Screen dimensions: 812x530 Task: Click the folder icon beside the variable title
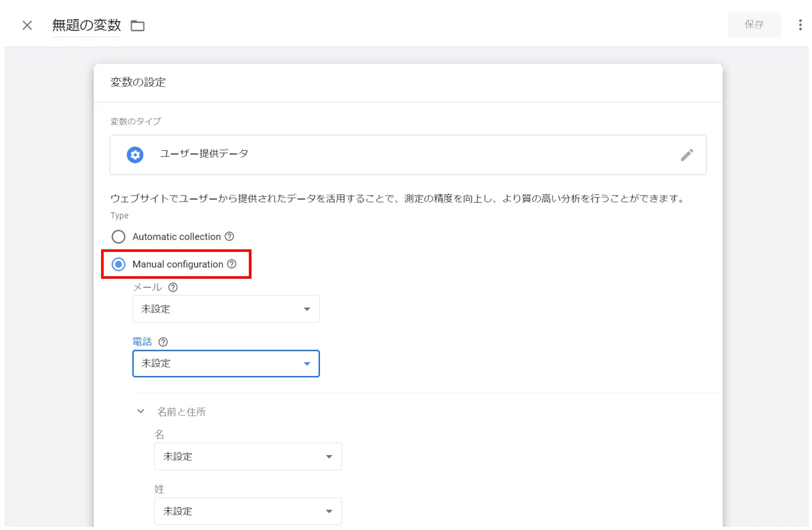point(137,25)
